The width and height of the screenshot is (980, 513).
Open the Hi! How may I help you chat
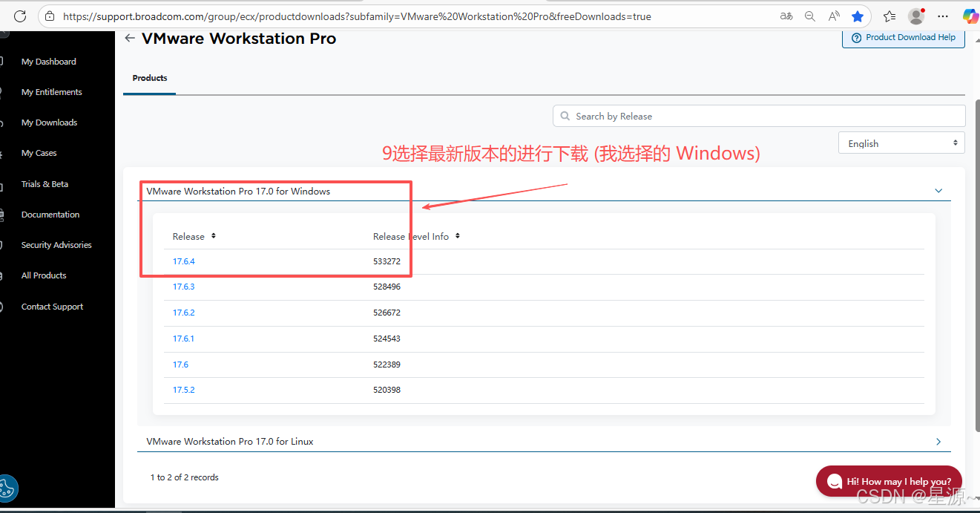[x=889, y=481]
